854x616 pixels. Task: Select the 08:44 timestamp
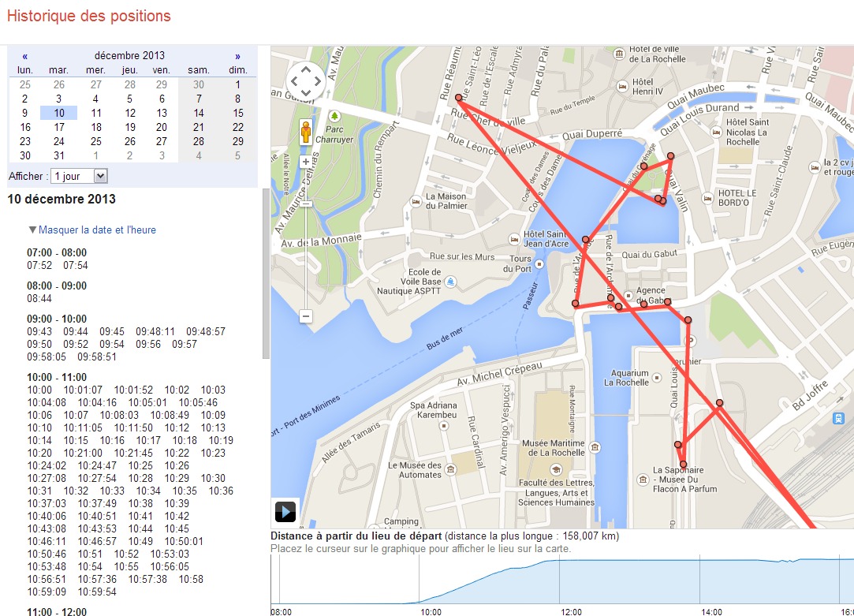pos(39,298)
